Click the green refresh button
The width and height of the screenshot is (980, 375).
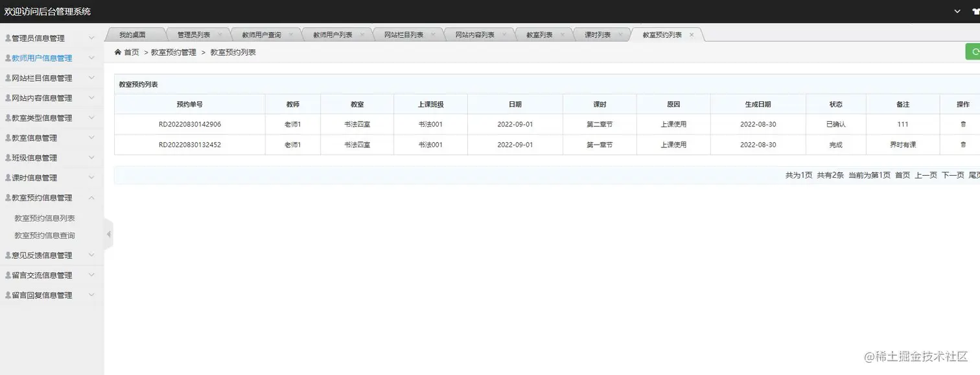coord(973,52)
